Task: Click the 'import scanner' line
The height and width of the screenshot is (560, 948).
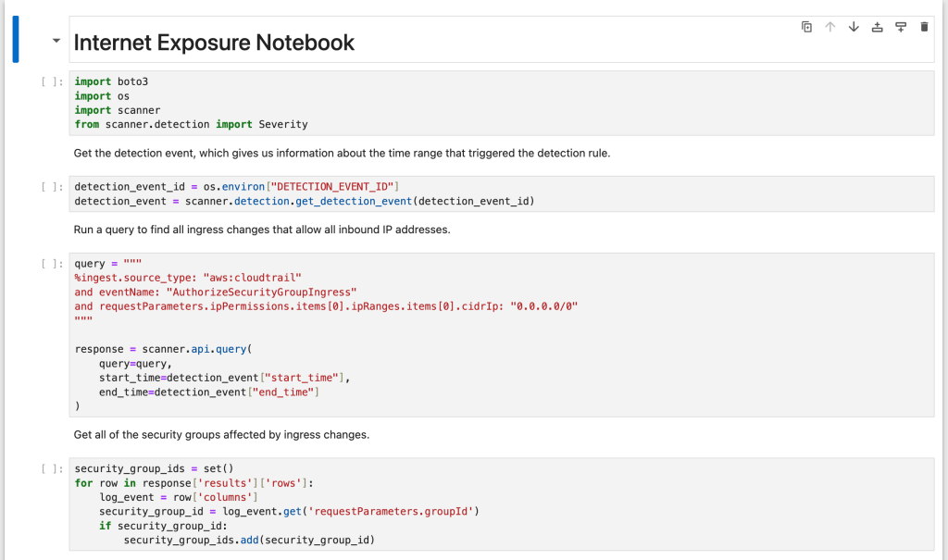Action: click(x=118, y=110)
